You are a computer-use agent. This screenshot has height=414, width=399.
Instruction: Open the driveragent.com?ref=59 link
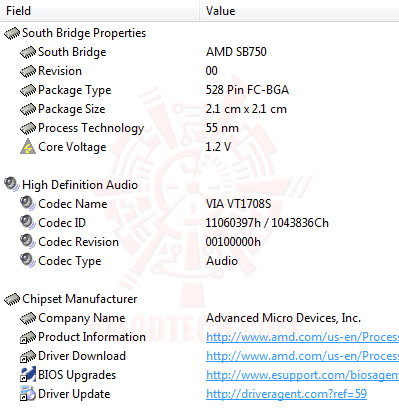pyautogui.click(x=286, y=394)
